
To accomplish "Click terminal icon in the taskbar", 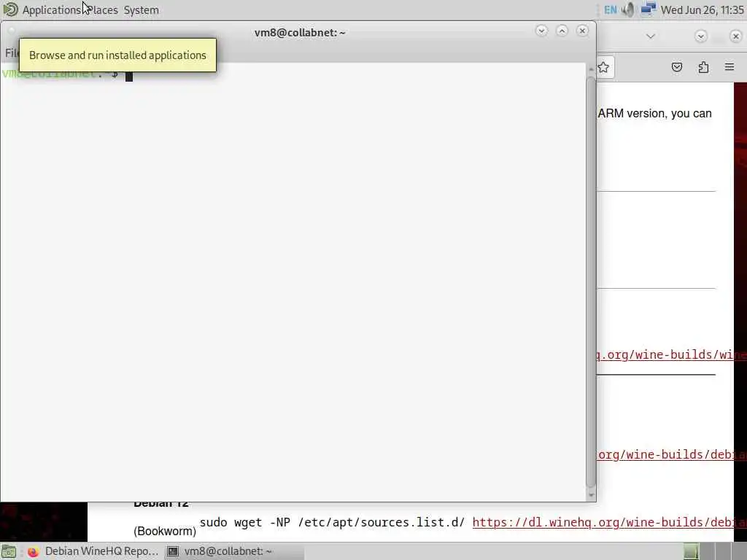I will (173, 551).
